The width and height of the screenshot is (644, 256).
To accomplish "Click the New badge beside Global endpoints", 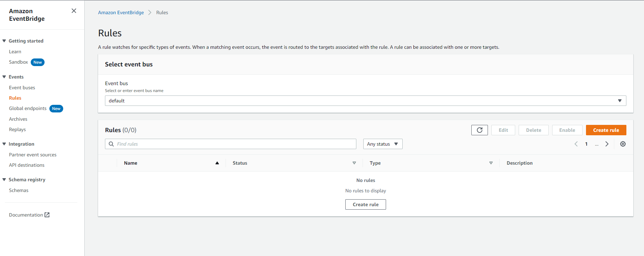I will [56, 109].
